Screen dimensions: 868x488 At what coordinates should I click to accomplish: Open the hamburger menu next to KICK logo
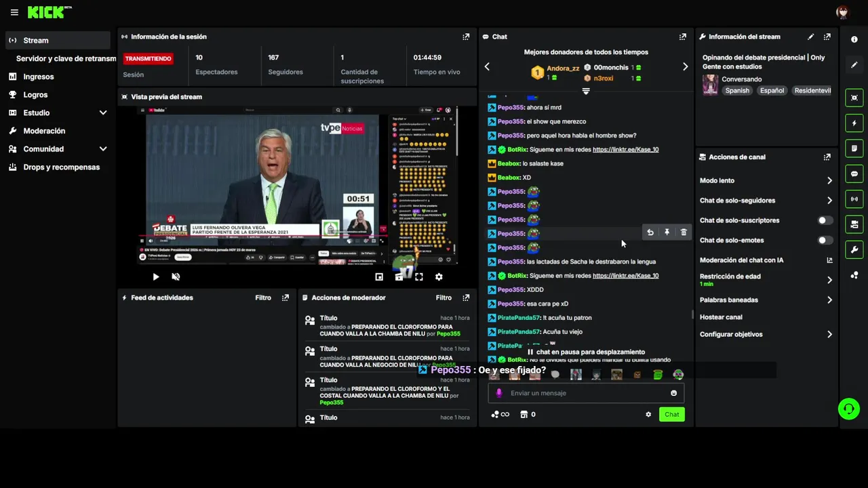click(x=14, y=12)
